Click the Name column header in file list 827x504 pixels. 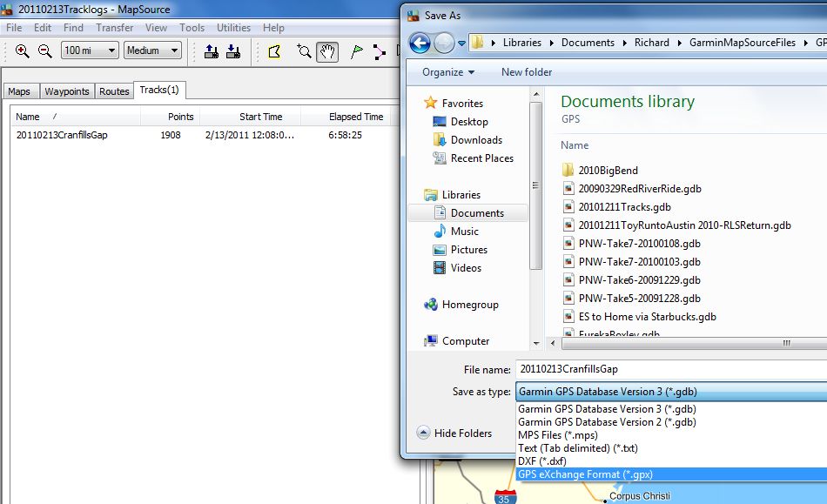(575, 145)
